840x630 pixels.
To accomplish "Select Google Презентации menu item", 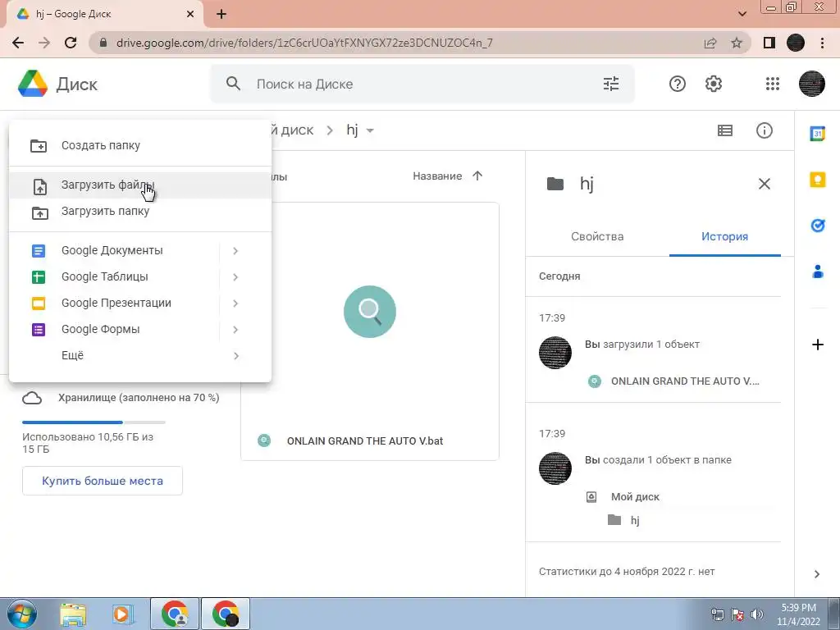I will 113,303.
